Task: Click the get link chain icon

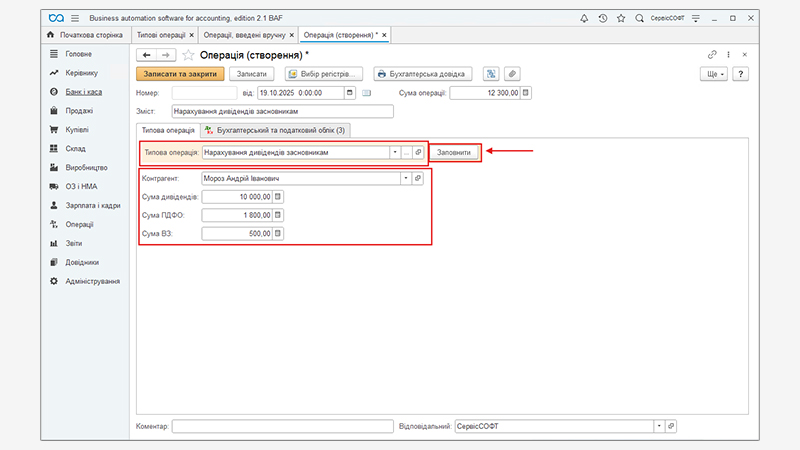Action: (x=711, y=55)
